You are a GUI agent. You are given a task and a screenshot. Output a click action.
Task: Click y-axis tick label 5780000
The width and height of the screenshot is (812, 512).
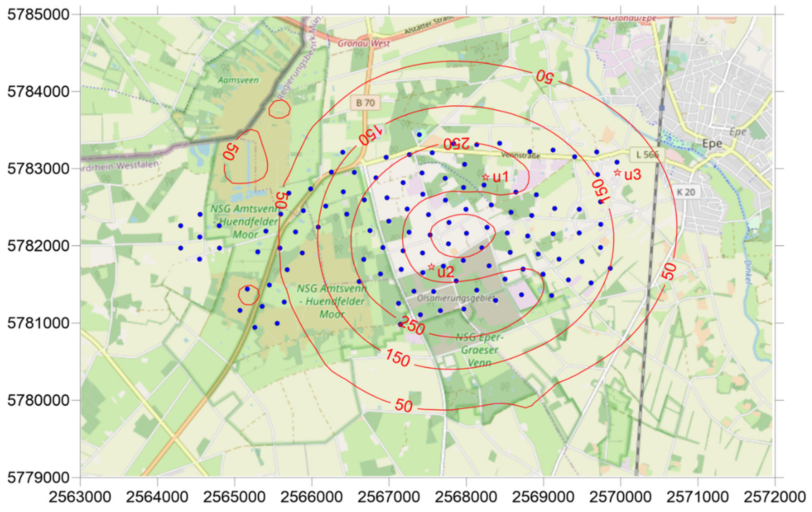click(x=38, y=400)
